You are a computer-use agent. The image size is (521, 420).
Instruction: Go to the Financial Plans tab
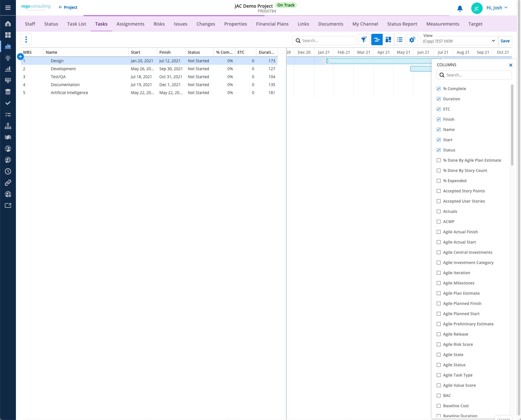(272, 24)
